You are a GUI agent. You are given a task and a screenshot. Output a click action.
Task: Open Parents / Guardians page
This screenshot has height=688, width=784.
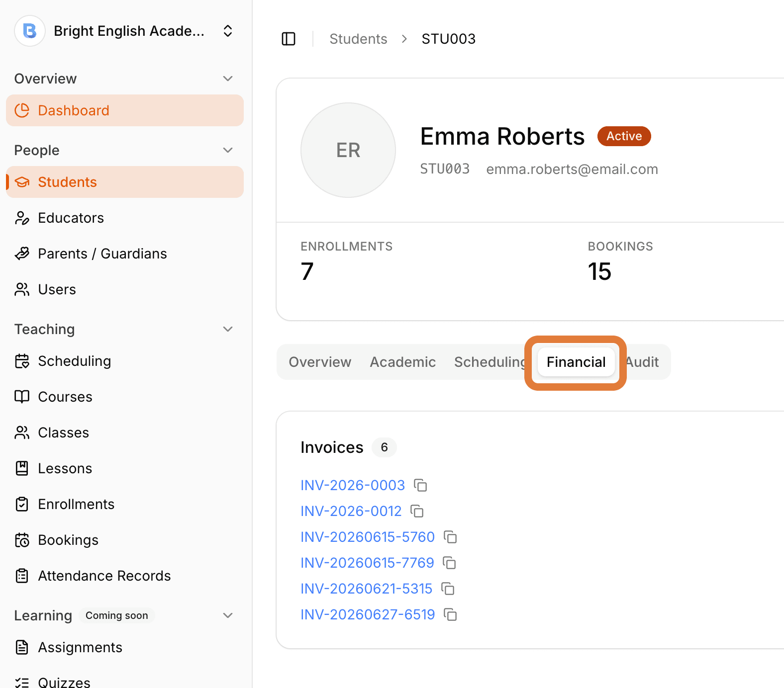(125, 254)
